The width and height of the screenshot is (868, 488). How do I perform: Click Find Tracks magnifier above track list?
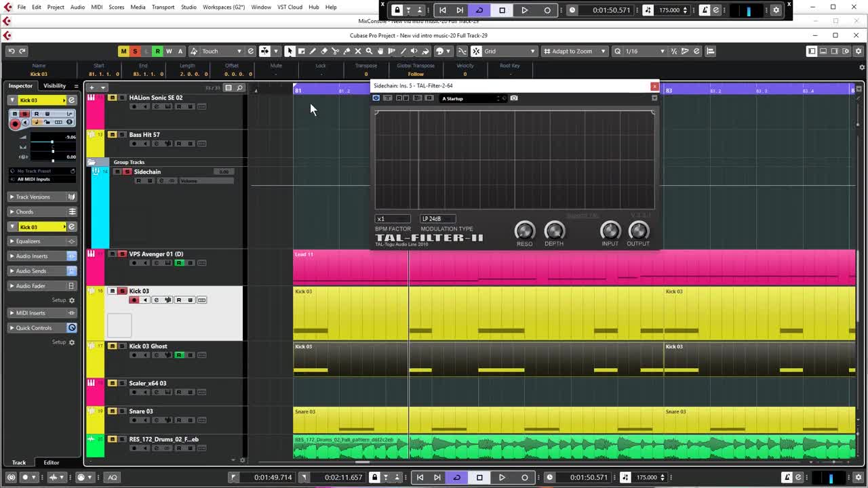click(x=239, y=87)
